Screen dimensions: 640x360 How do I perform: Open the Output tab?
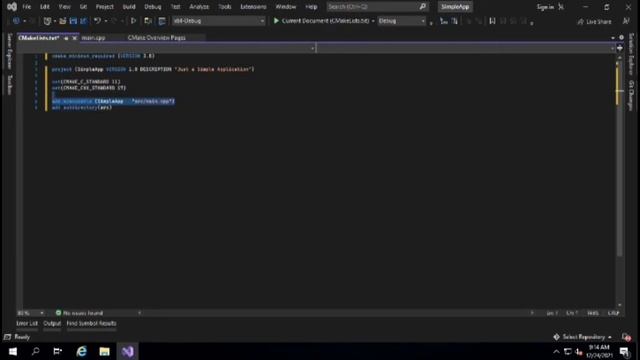52,324
